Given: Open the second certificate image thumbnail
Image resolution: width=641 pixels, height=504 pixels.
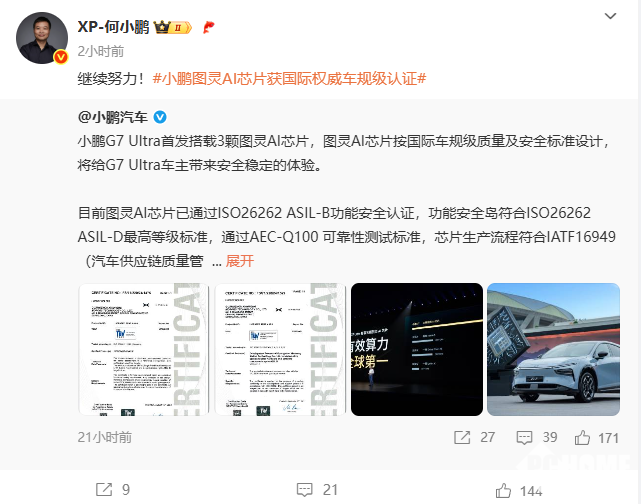Looking at the screenshot, I should tap(280, 349).
